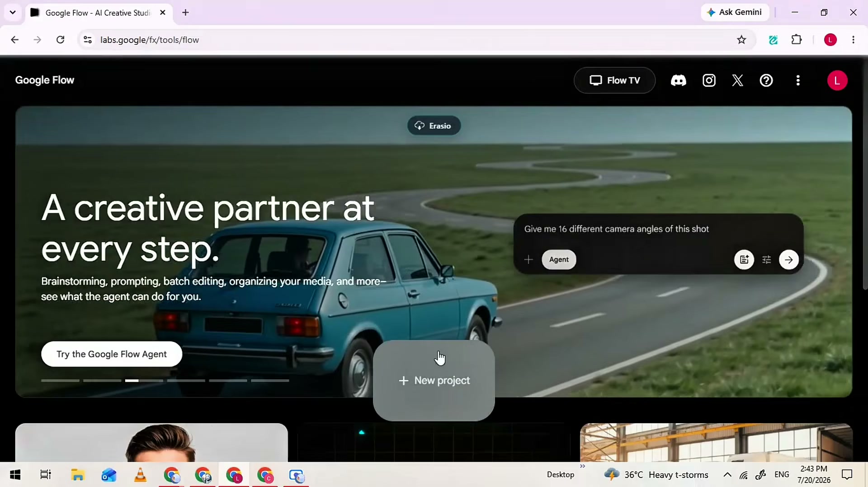The width and height of the screenshot is (868, 487).
Task: Click the prompt text about 16 camera angles
Action: 616,229
